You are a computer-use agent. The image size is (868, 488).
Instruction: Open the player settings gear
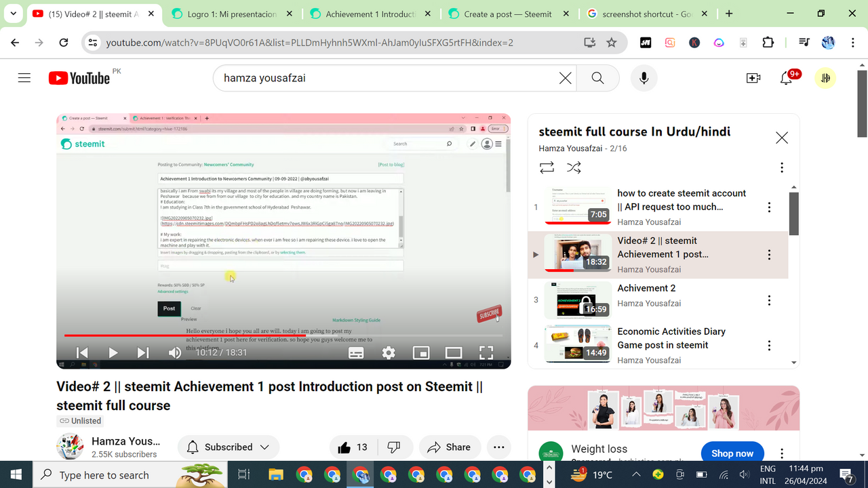point(389,352)
